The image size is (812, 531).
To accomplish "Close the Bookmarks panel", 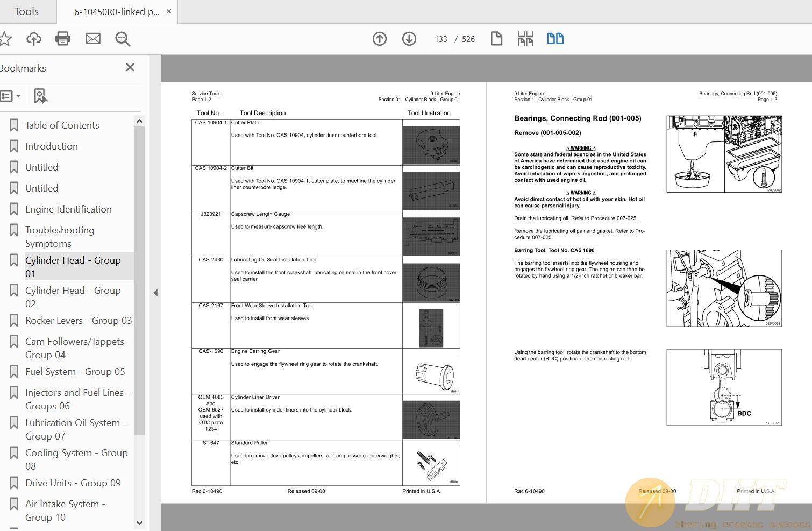I will point(130,67).
